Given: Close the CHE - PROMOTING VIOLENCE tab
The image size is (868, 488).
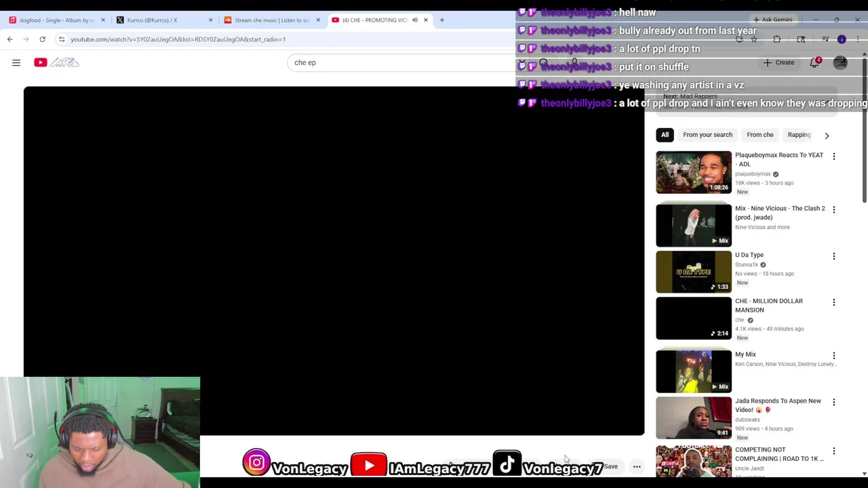Looking at the screenshot, I should pos(426,20).
